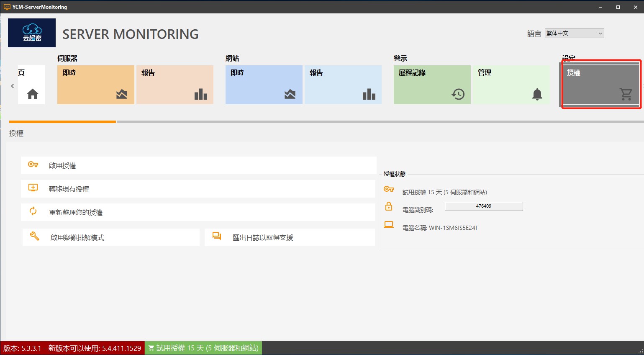The width and height of the screenshot is (644, 355).
Task: Click the laptop icon beside 電腦名稱
Action: point(389,225)
